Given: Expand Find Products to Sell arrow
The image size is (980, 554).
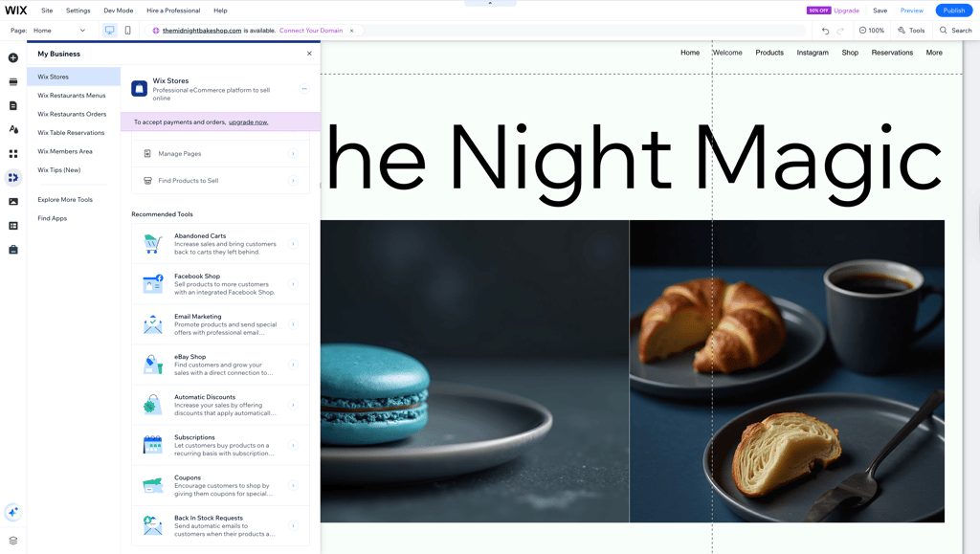Looking at the screenshot, I should [x=293, y=181].
